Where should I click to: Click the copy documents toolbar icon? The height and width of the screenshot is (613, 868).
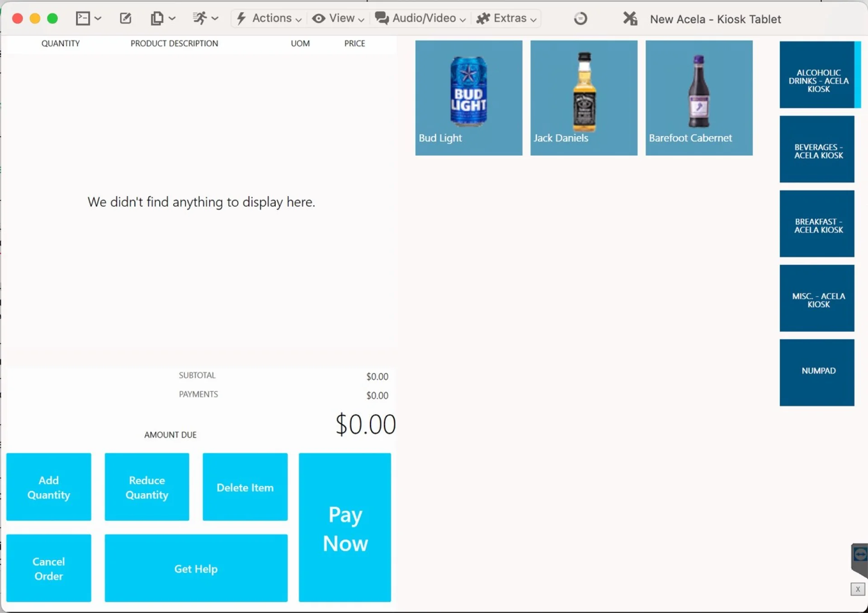(157, 19)
